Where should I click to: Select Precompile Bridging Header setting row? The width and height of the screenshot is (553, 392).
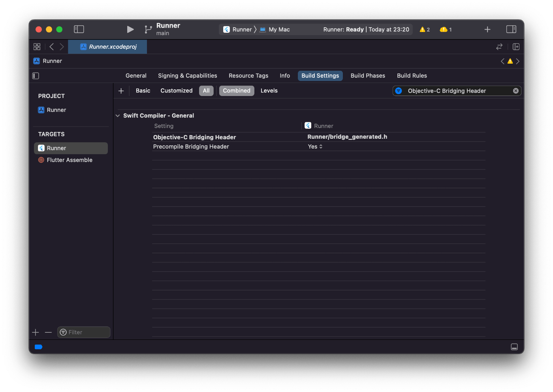click(x=319, y=147)
